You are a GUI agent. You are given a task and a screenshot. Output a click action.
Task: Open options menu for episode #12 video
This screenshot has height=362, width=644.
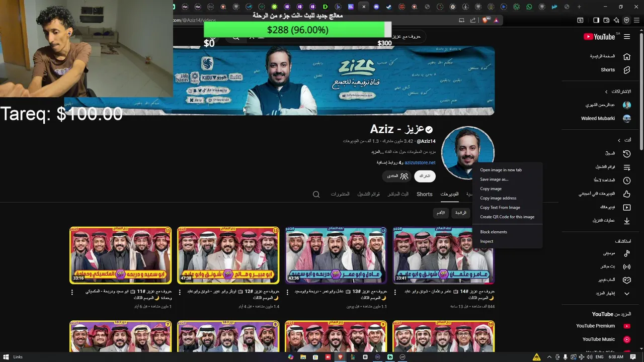180,292
